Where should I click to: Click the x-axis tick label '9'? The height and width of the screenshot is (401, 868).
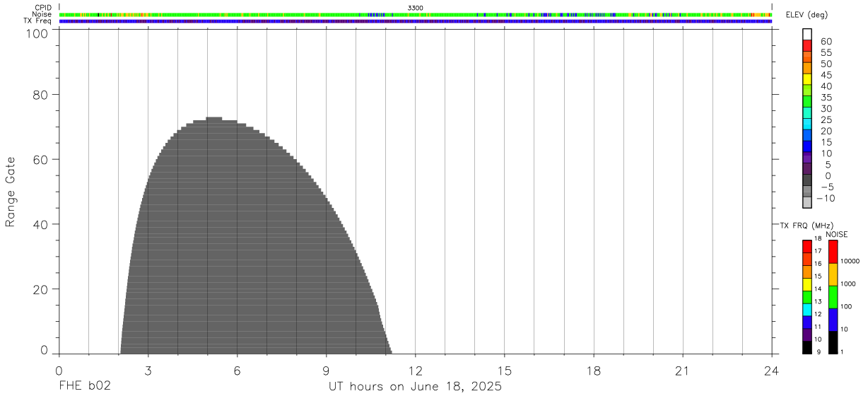[326, 371]
